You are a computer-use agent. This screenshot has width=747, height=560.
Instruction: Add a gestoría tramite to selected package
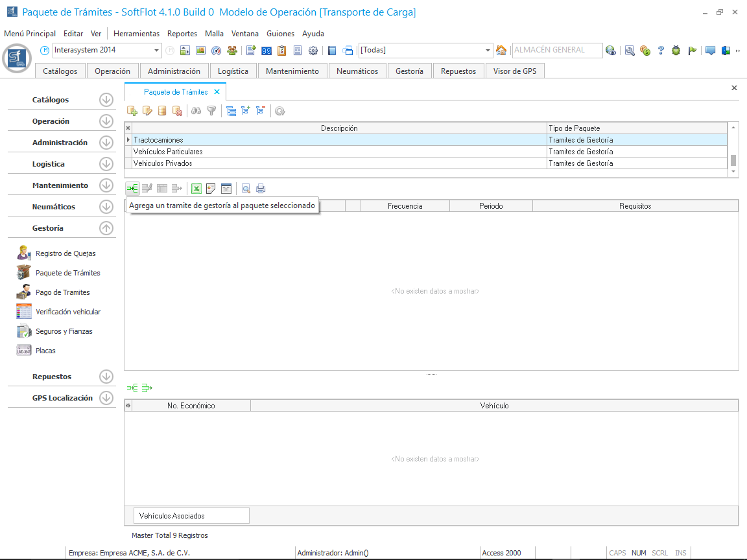coord(132,189)
